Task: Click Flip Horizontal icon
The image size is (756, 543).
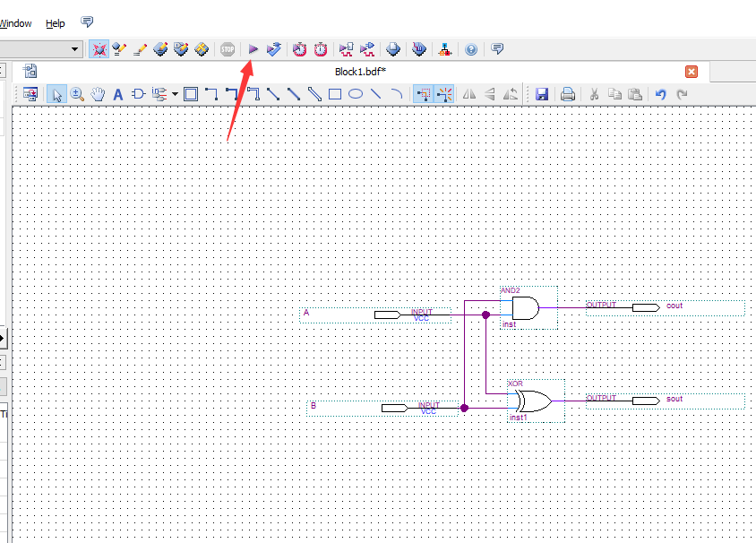Action: click(x=469, y=94)
